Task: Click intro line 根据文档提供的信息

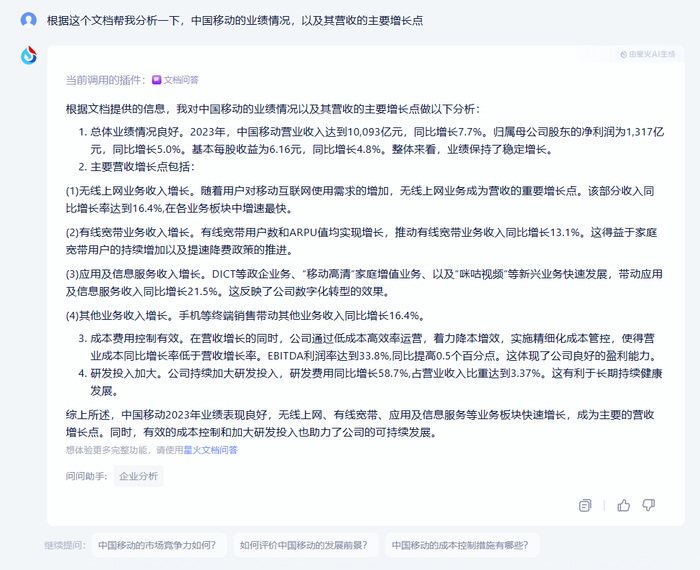Action: click(273, 109)
